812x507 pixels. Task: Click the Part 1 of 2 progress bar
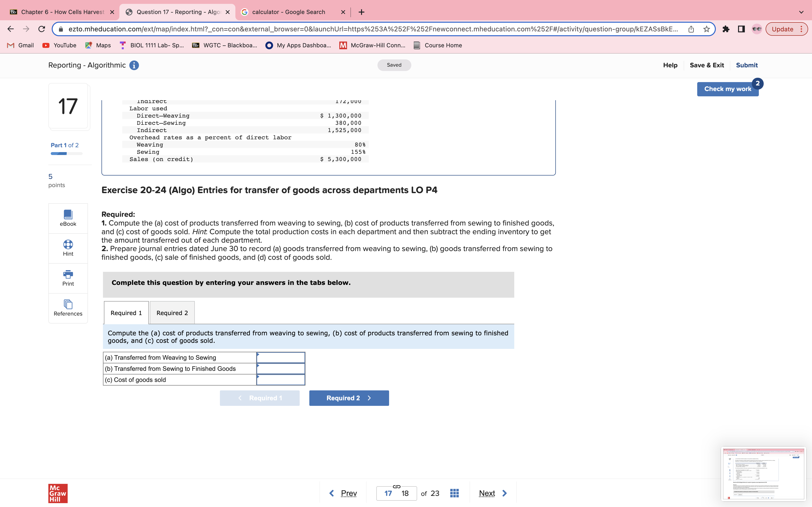coord(66,153)
